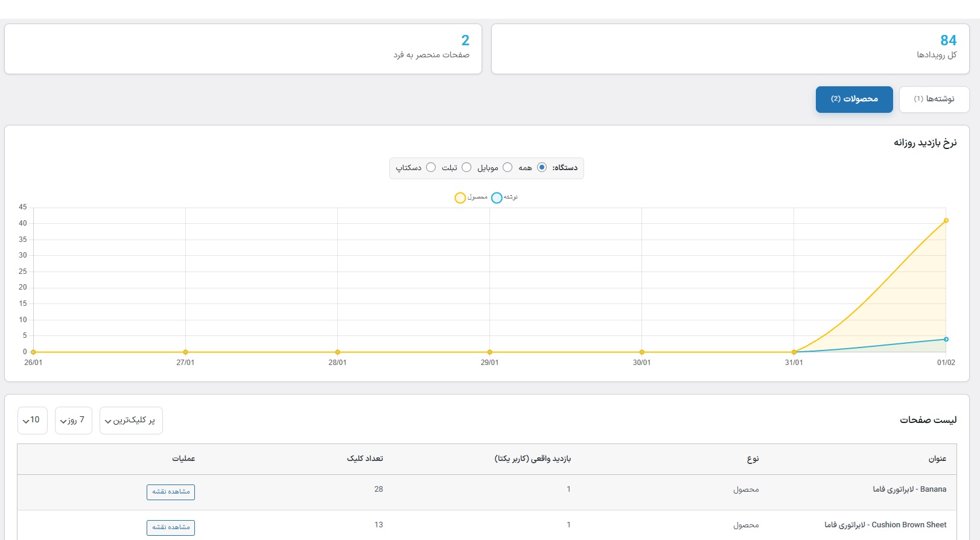Click the click count 13 cell
Viewport: 980px width, 540px height.
pyautogui.click(x=378, y=525)
